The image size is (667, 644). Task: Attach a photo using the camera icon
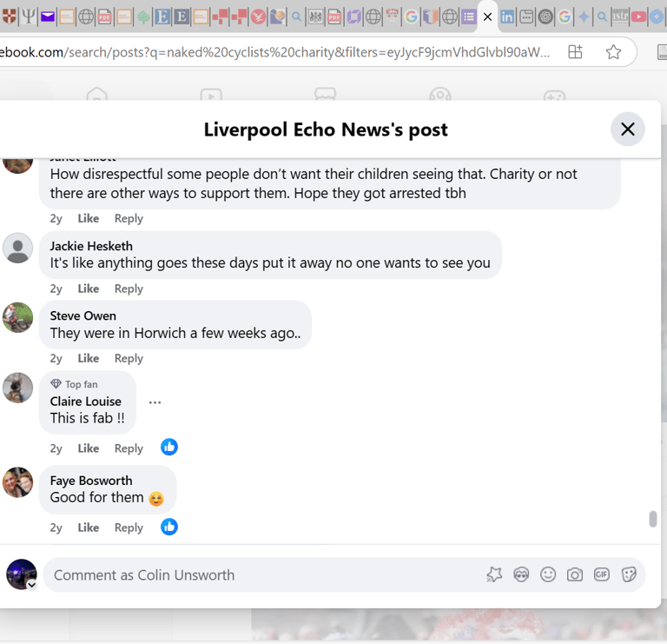click(x=575, y=574)
